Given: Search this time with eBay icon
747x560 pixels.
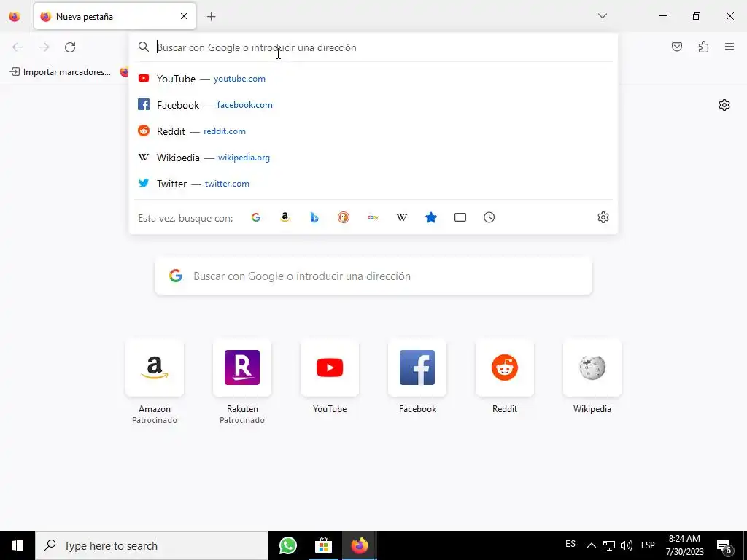Looking at the screenshot, I should pyautogui.click(x=373, y=217).
